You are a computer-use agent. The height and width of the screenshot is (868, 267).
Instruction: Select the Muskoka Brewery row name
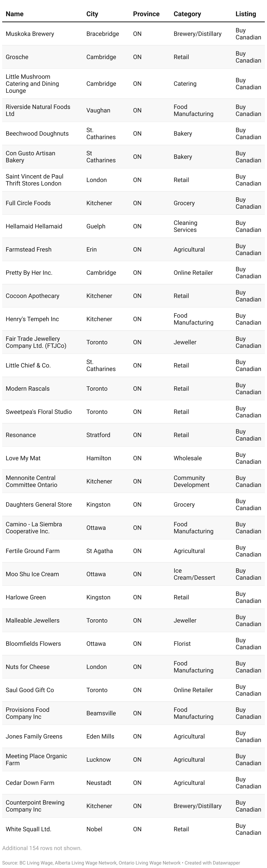click(30, 34)
